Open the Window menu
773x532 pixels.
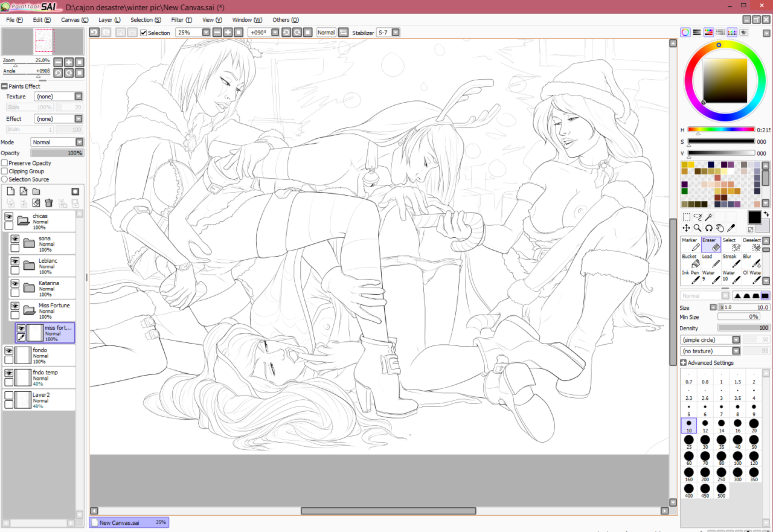coord(247,20)
